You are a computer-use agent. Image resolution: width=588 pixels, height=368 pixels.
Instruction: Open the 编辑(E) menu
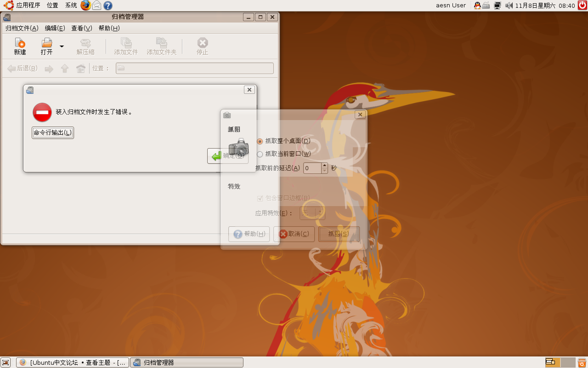(55, 28)
